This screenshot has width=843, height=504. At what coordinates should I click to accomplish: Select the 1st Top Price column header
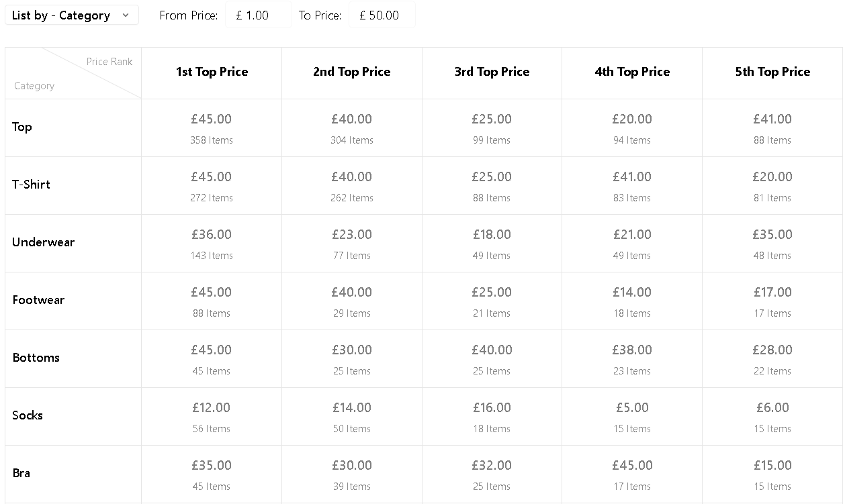212,72
